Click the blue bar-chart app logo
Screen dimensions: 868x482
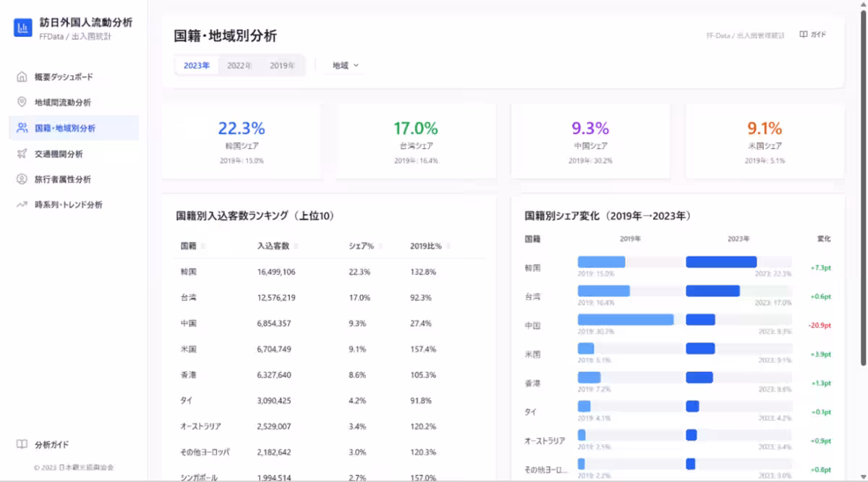pyautogui.click(x=23, y=28)
